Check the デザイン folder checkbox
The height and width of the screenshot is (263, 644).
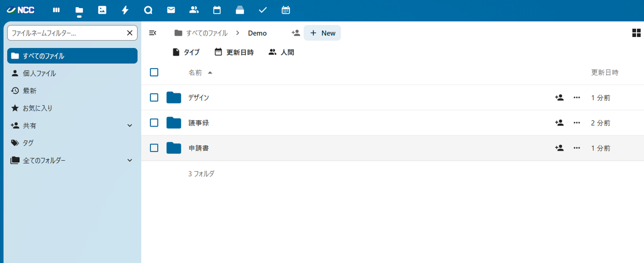point(154,98)
